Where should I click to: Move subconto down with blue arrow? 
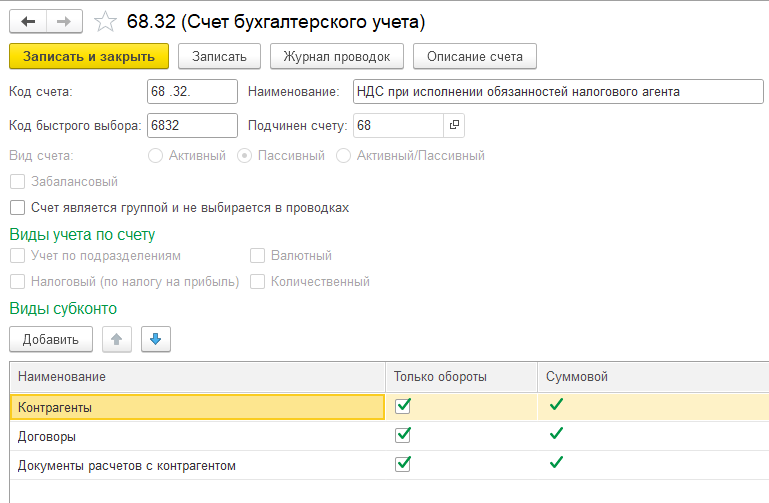click(156, 339)
